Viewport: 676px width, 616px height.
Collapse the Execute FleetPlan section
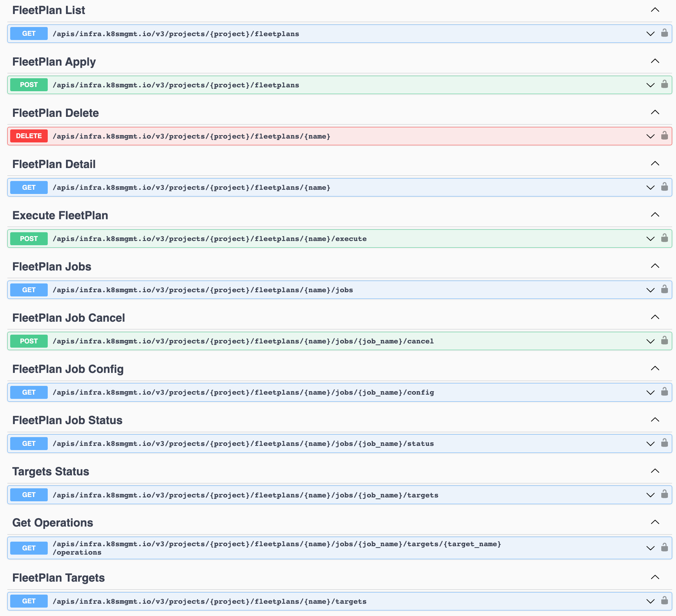tap(655, 215)
